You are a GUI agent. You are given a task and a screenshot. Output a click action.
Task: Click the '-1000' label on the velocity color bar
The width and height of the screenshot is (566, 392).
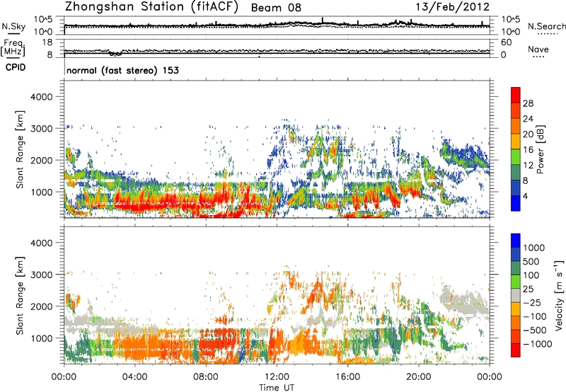(x=537, y=344)
